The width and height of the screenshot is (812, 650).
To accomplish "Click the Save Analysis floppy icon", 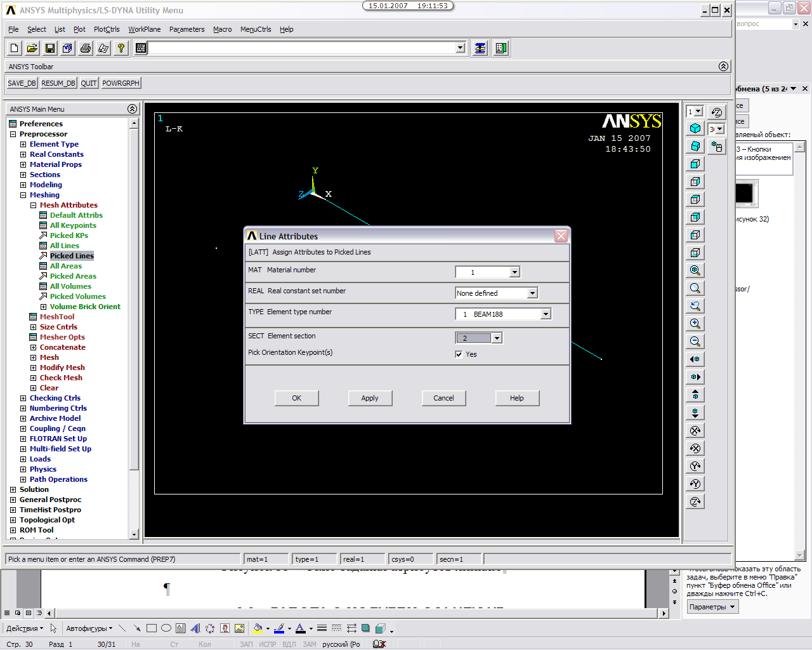I will 50,48.
